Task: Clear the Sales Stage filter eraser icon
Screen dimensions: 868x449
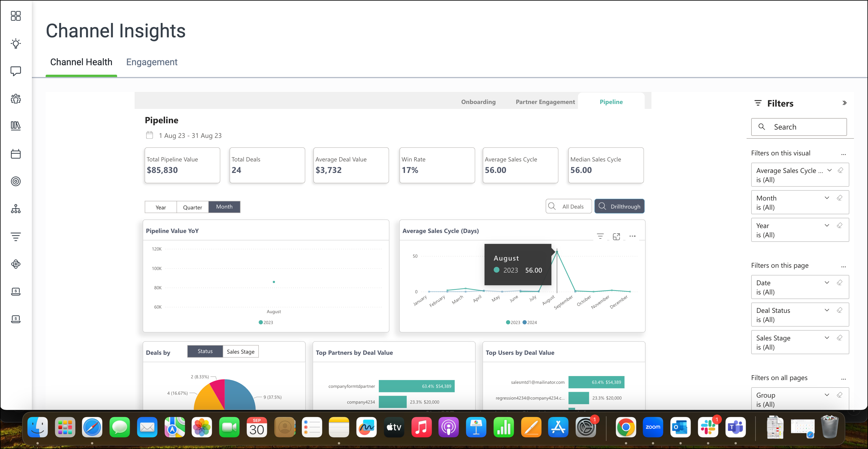Action: pyautogui.click(x=839, y=338)
